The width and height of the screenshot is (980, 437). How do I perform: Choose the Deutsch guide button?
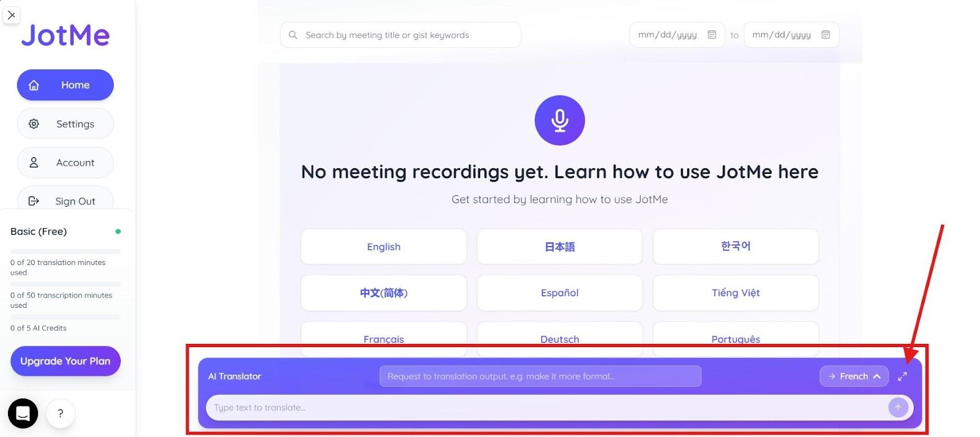point(560,338)
